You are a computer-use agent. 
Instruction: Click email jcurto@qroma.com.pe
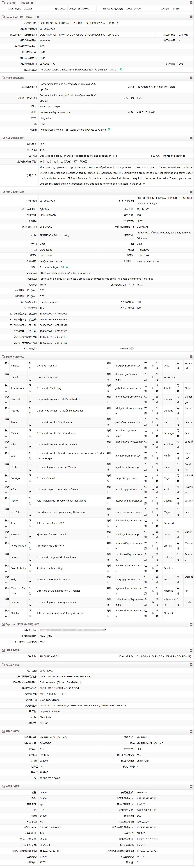[x=128, y=422]
